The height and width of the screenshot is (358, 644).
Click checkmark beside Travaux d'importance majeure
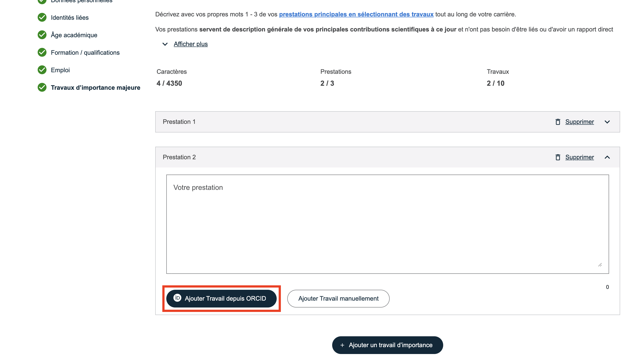[x=42, y=88]
